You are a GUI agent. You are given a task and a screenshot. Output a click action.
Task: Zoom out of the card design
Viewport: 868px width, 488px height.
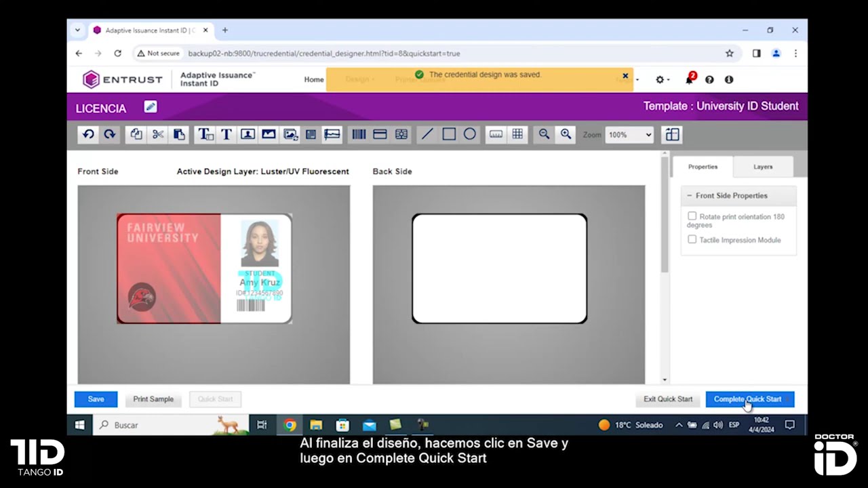(544, 134)
